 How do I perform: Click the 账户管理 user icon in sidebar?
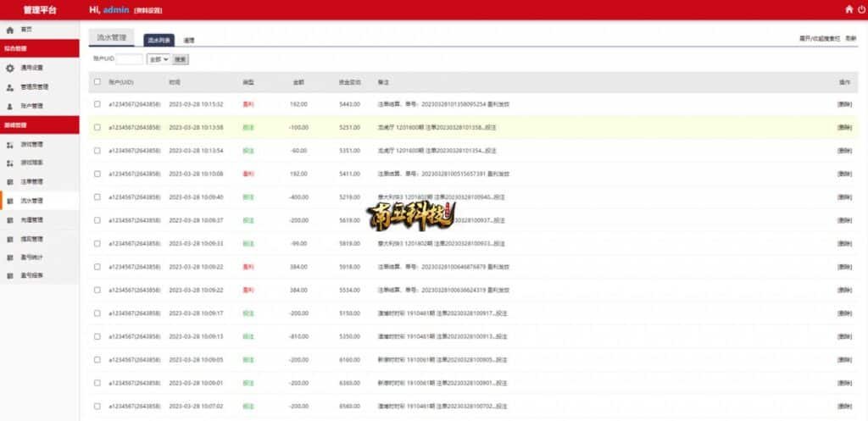[10, 106]
